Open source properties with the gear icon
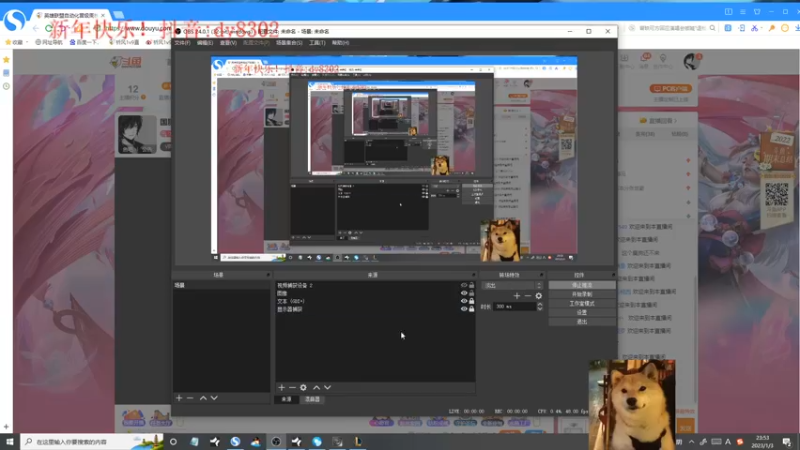 304,388
